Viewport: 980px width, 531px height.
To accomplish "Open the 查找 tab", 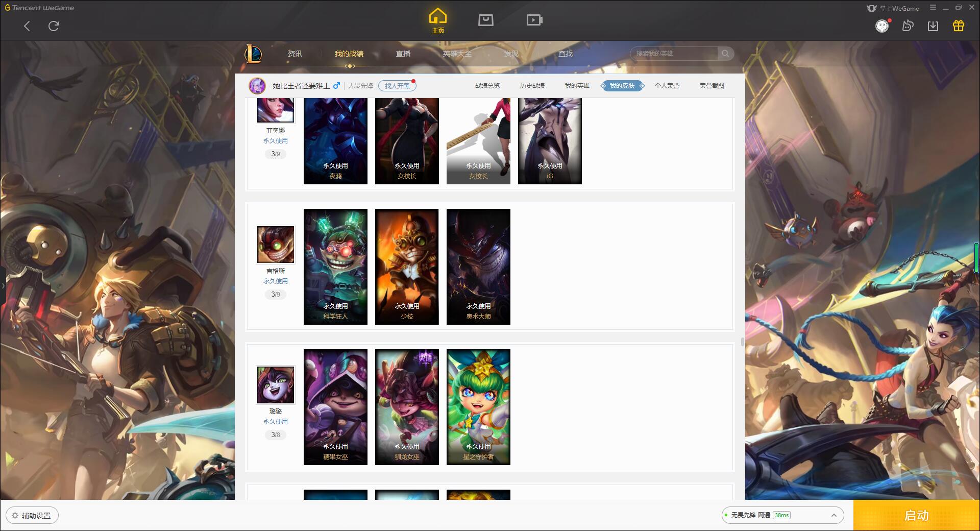I will click(566, 54).
